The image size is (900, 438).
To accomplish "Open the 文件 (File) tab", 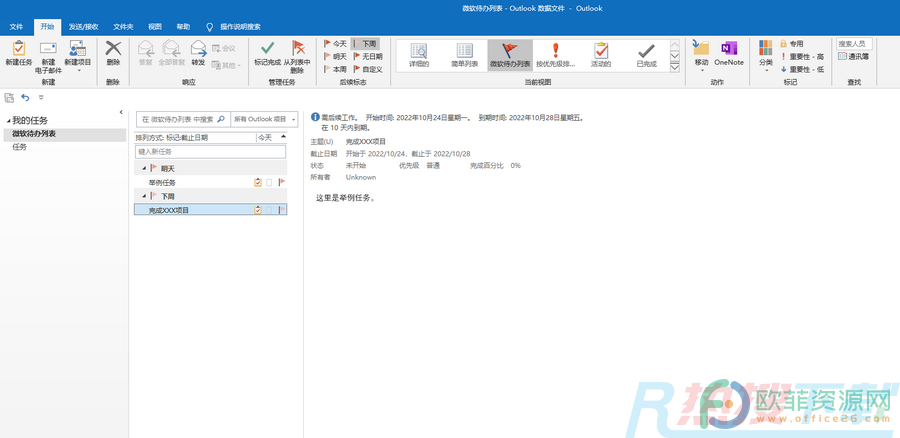I will coord(16,27).
